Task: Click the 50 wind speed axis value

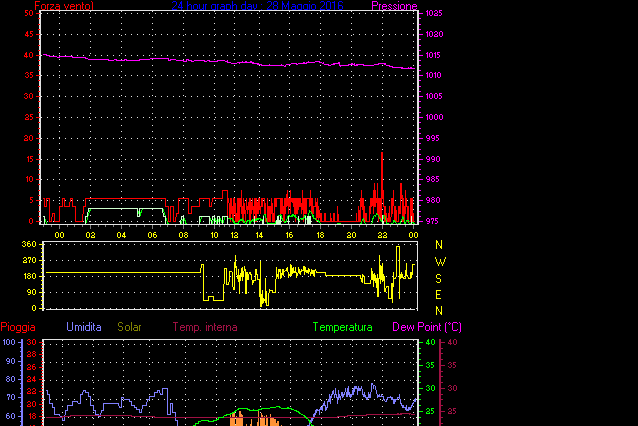Action: click(x=28, y=13)
